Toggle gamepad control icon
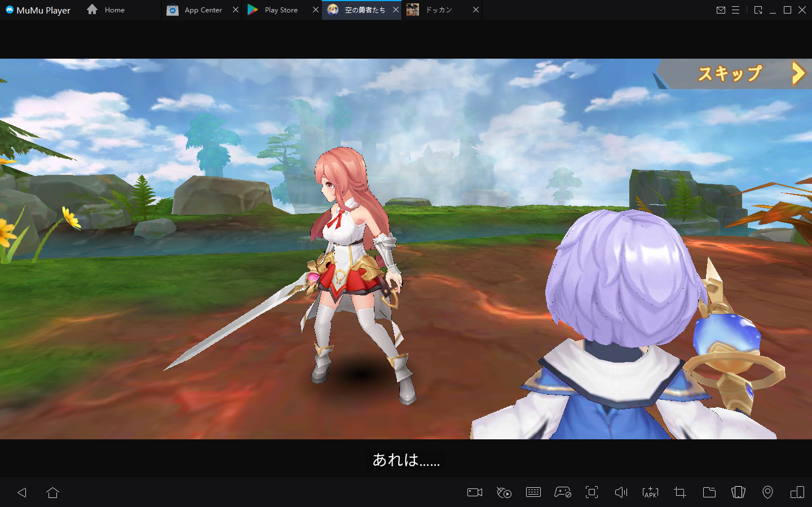This screenshot has width=812, height=507. pos(563,492)
